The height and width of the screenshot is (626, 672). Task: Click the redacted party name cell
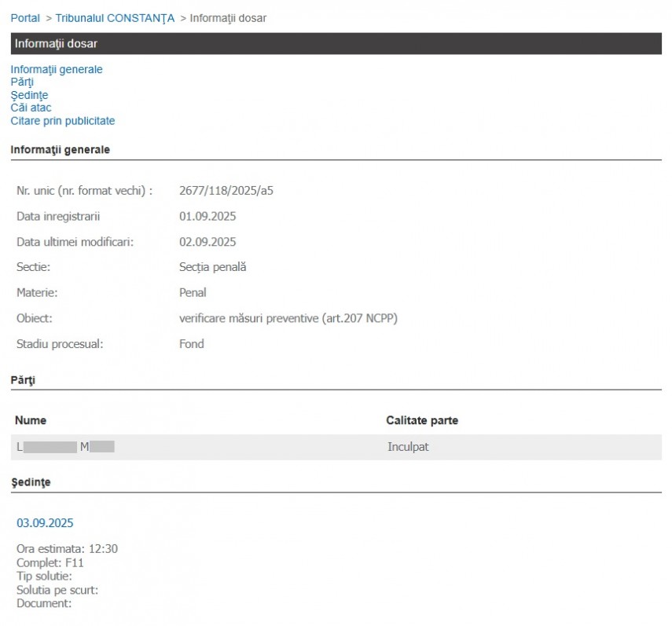pyautogui.click(x=65, y=447)
